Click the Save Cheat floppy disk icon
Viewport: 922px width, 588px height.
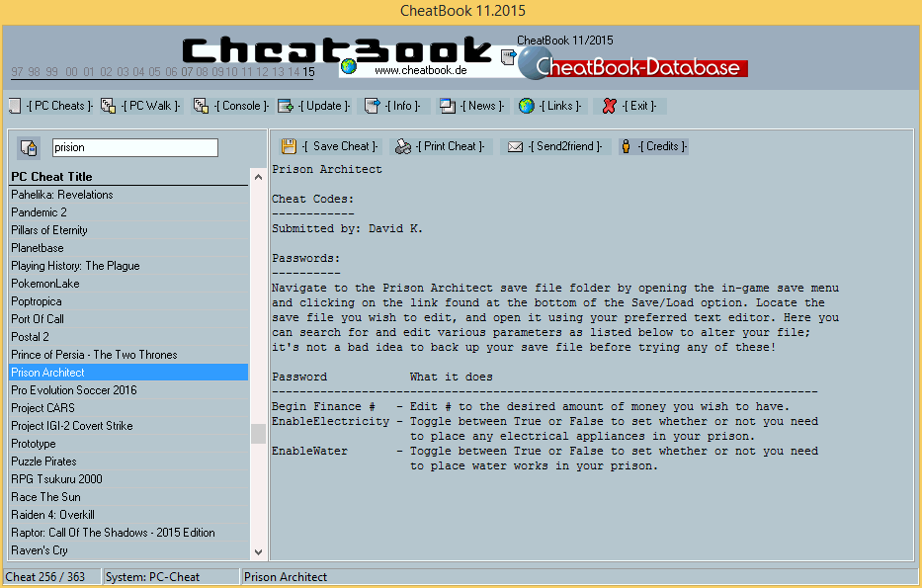point(289,146)
